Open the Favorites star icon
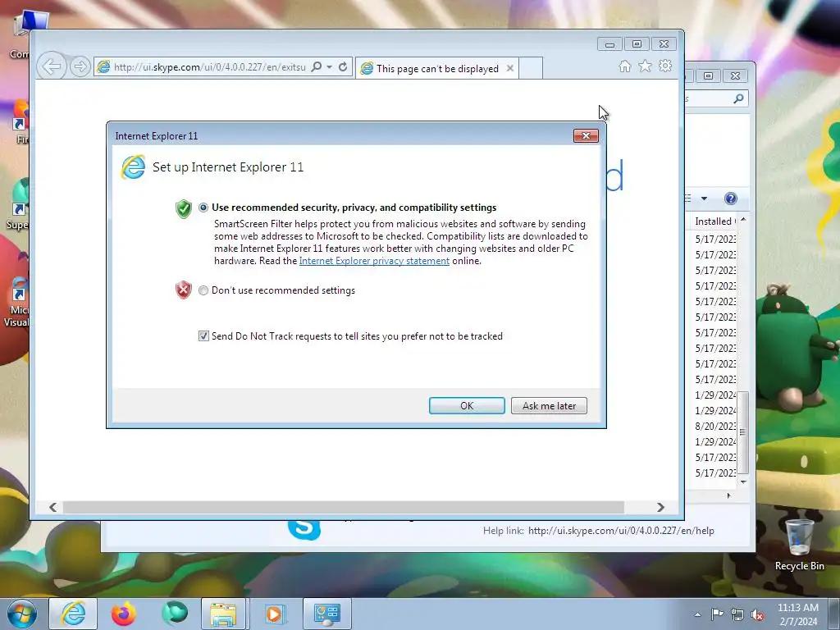This screenshot has width=840, height=630. [645, 66]
